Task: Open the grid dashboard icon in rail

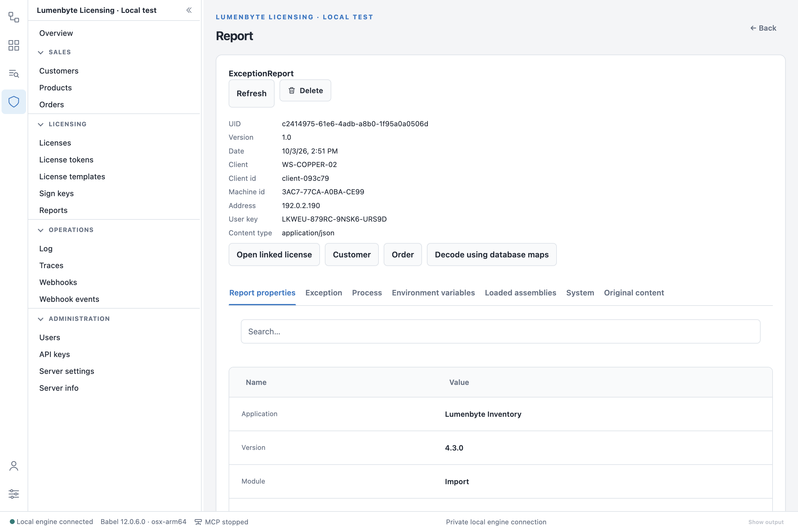Action: click(x=13, y=45)
